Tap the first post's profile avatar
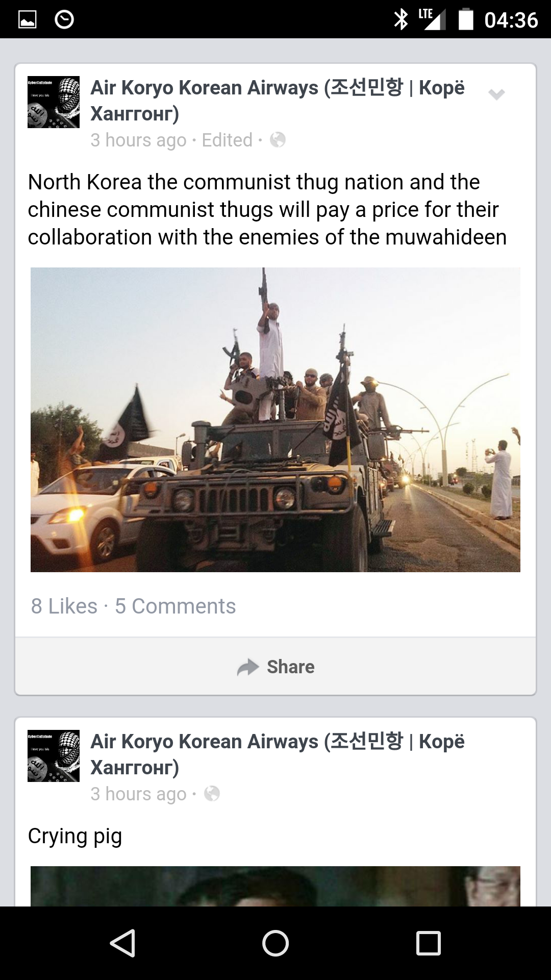The width and height of the screenshot is (551, 980). (x=54, y=102)
